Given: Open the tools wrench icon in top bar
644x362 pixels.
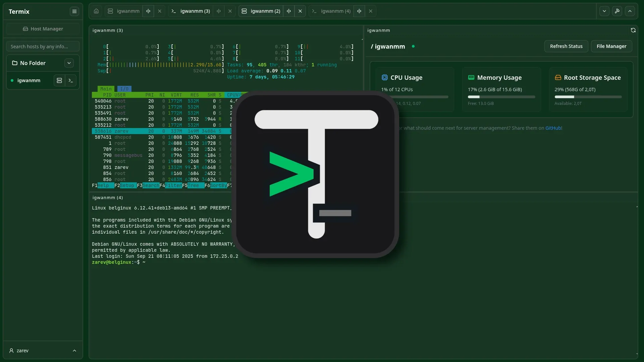Looking at the screenshot, I should tap(617, 11).
